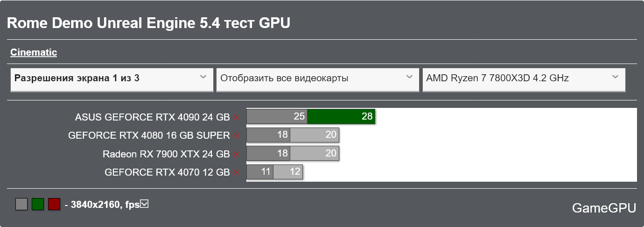Open the screen resolution dropdown
Screen dimensions: 644x227
pyautogui.click(x=112, y=78)
